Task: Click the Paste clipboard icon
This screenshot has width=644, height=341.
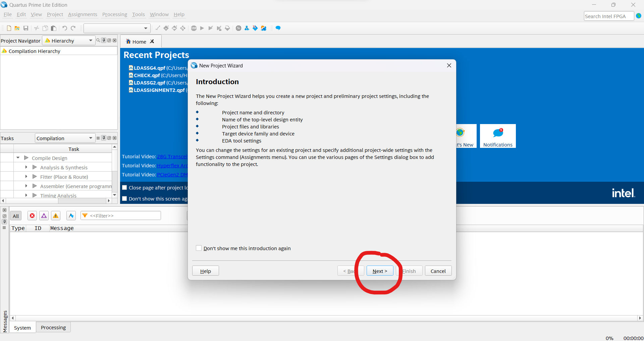Action: click(x=54, y=28)
